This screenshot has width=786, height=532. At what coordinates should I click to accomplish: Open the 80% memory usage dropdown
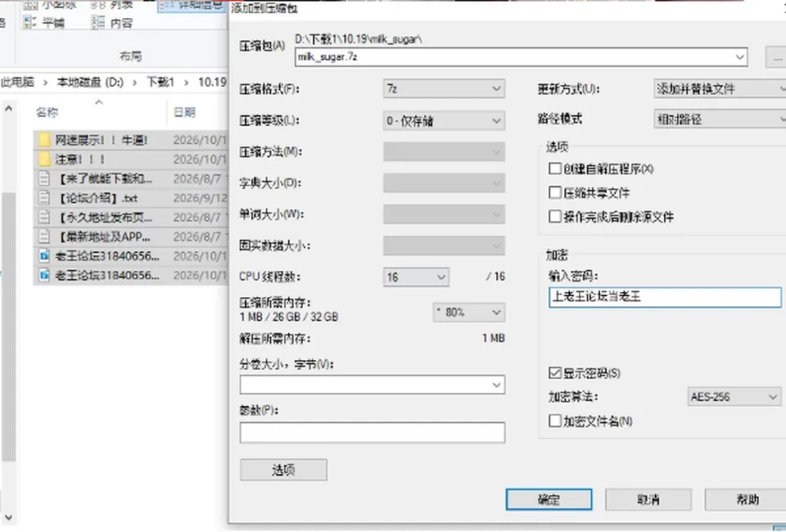click(x=468, y=312)
